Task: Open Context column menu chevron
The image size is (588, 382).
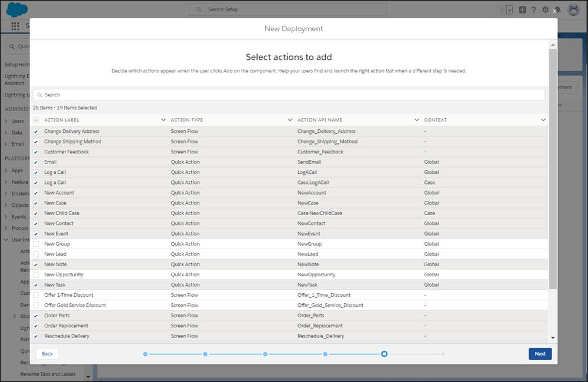Action: click(x=543, y=120)
